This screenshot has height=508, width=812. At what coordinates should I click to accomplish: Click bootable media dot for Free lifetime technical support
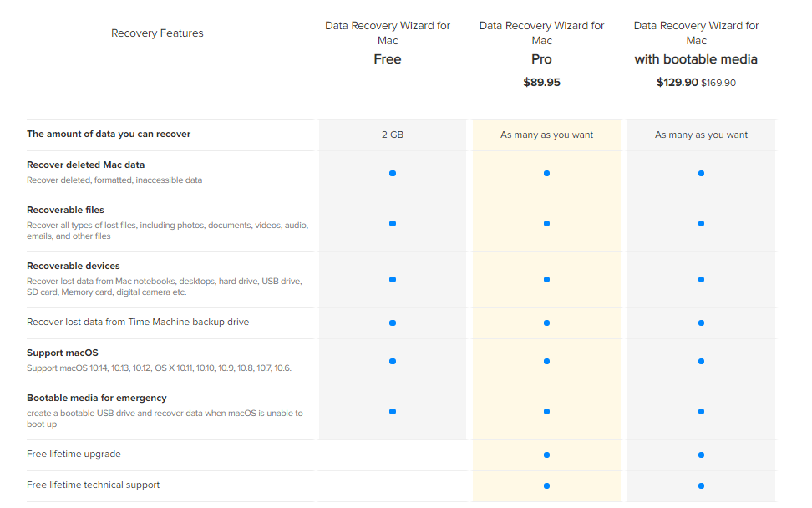point(701,486)
